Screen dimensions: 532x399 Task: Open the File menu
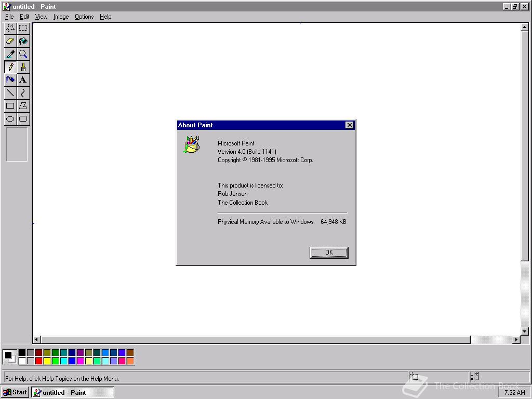[x=9, y=17]
